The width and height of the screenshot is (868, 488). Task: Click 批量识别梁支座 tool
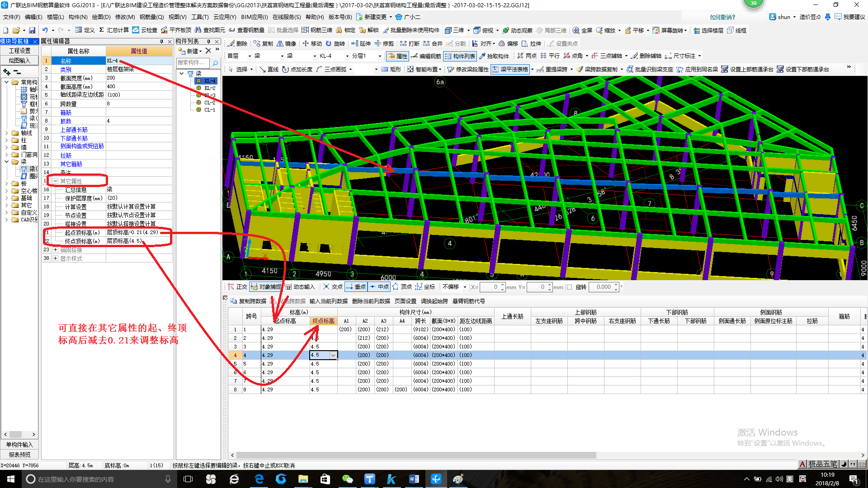click(x=649, y=69)
